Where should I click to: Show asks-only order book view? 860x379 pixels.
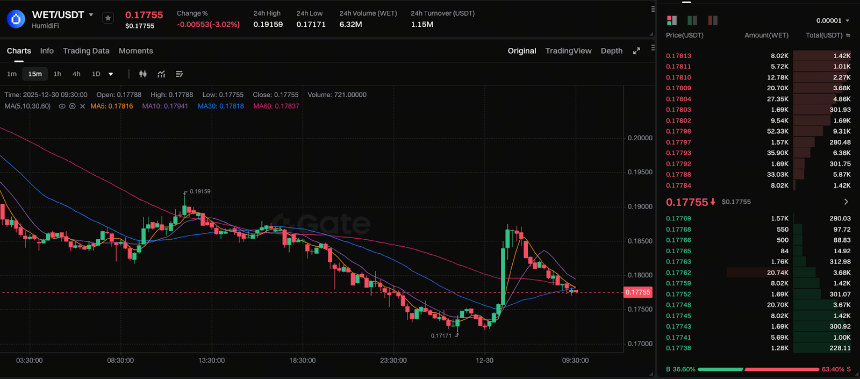[713, 20]
